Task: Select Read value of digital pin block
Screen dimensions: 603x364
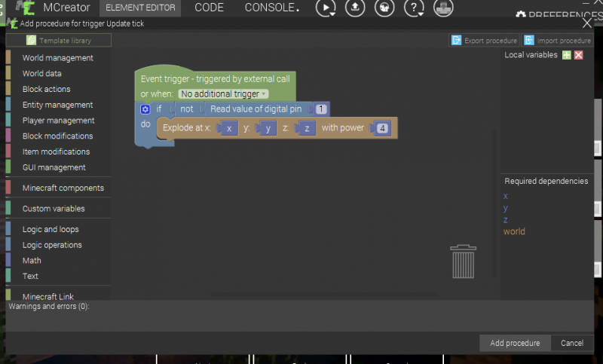Action: pos(256,109)
